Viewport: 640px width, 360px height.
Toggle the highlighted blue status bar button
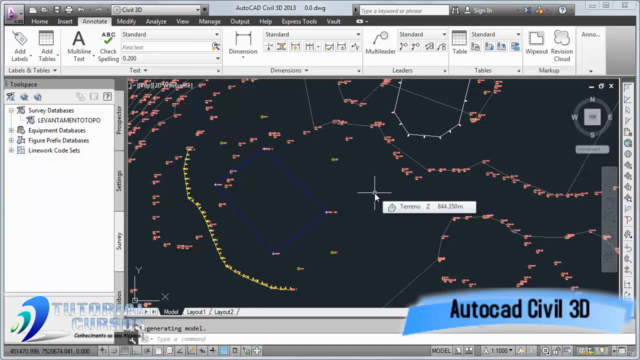[x=224, y=351]
